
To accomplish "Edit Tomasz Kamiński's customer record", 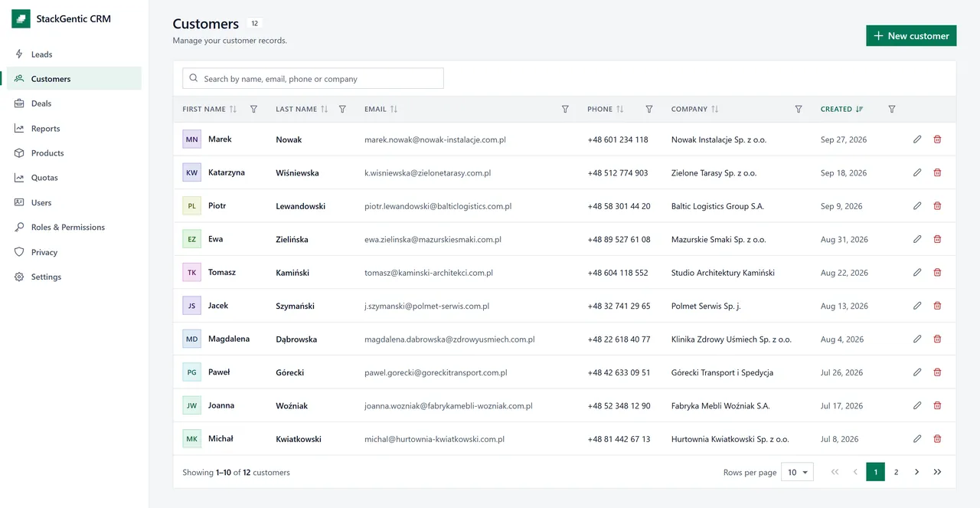I will pyautogui.click(x=917, y=272).
